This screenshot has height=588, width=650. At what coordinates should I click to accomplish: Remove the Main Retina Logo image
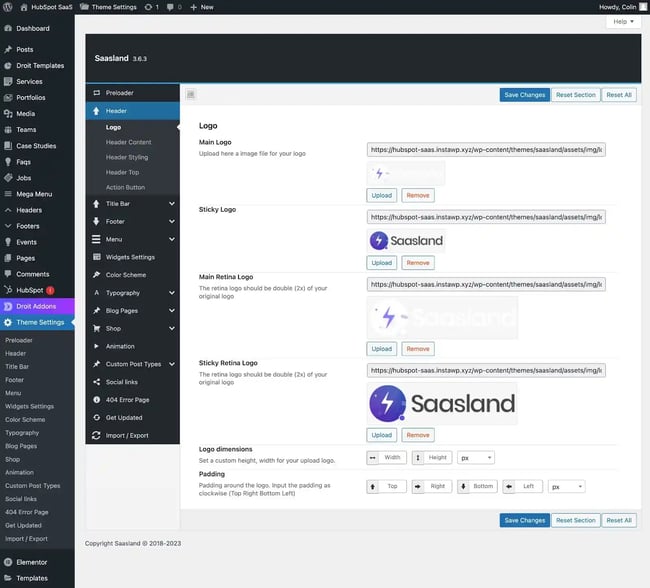pos(418,349)
